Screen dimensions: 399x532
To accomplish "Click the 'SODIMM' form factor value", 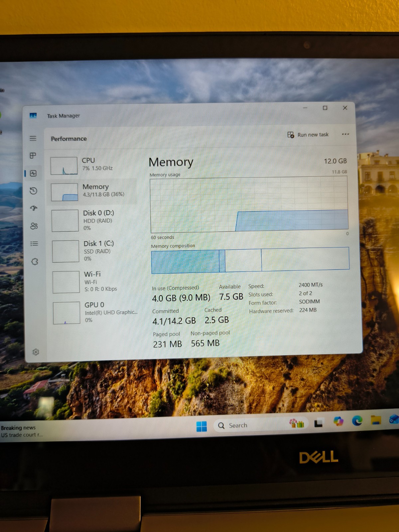I will click(x=309, y=302).
